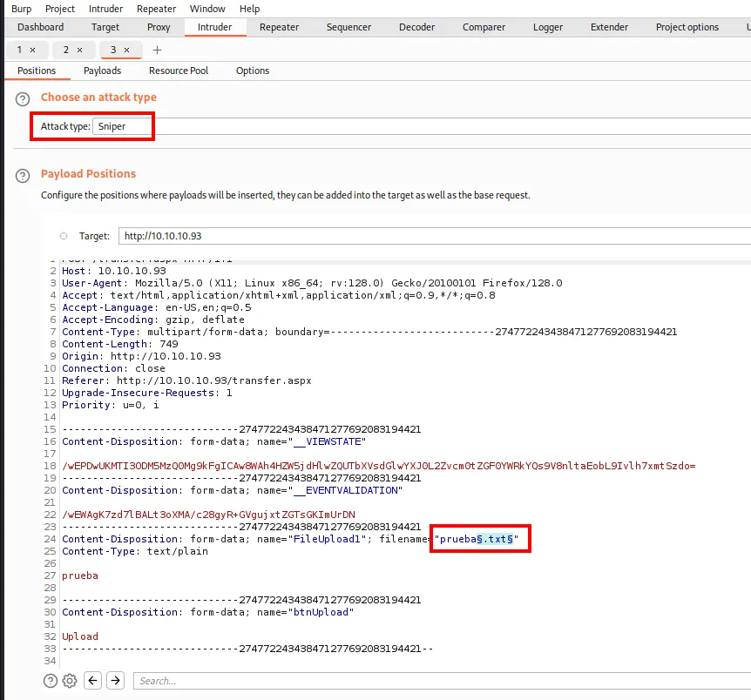Open request editor settings gear

click(70, 680)
